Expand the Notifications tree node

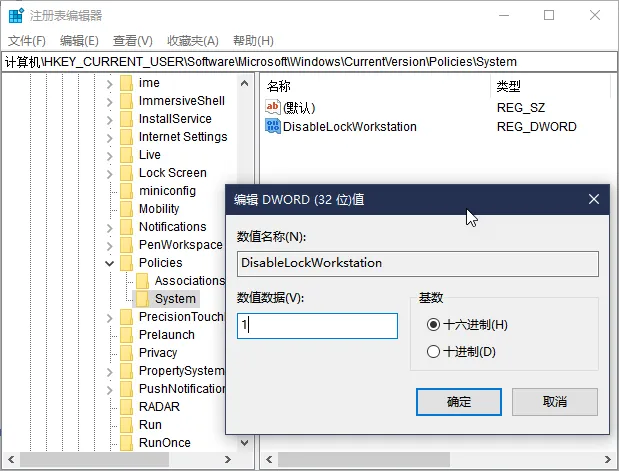pyautogui.click(x=110, y=228)
